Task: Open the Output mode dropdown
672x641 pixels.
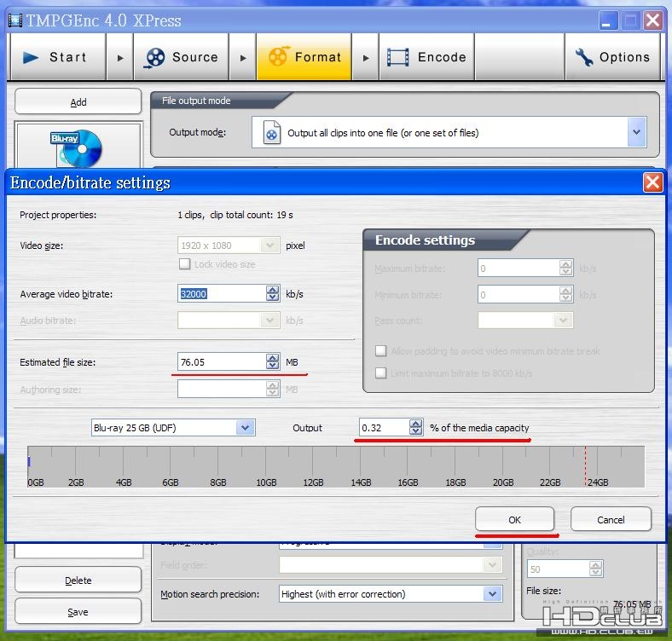Action: (636, 132)
